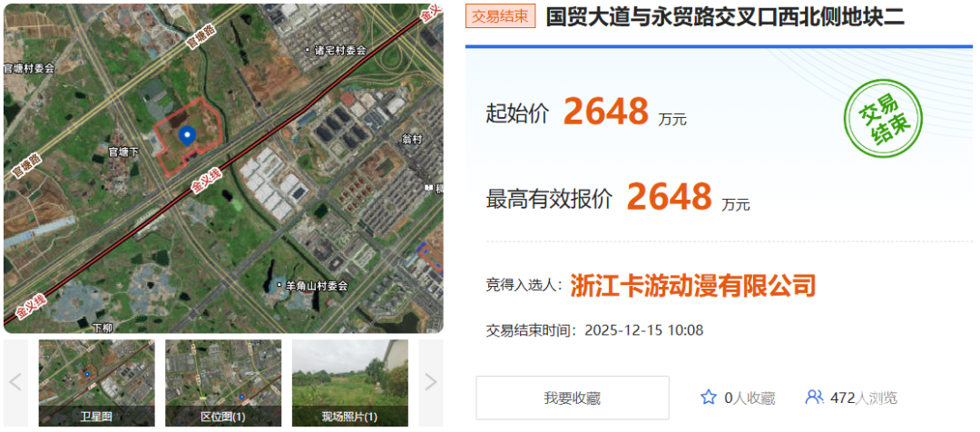Click 诸宅村委会 marker on map
The width and height of the screenshot is (980, 432).
pos(336,50)
